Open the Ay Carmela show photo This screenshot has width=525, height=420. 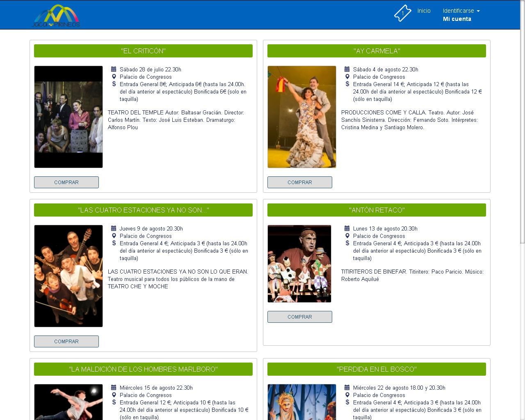301,117
